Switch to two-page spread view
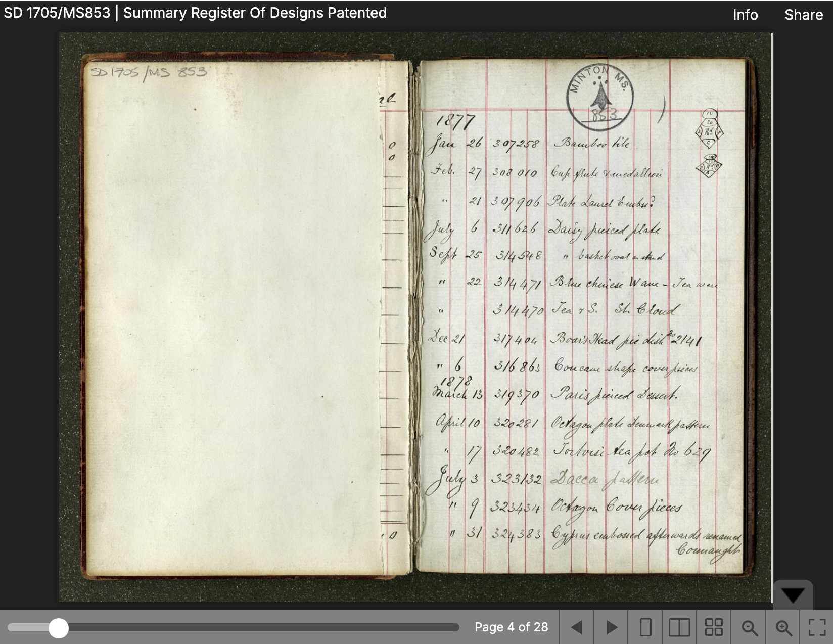 [x=679, y=627]
